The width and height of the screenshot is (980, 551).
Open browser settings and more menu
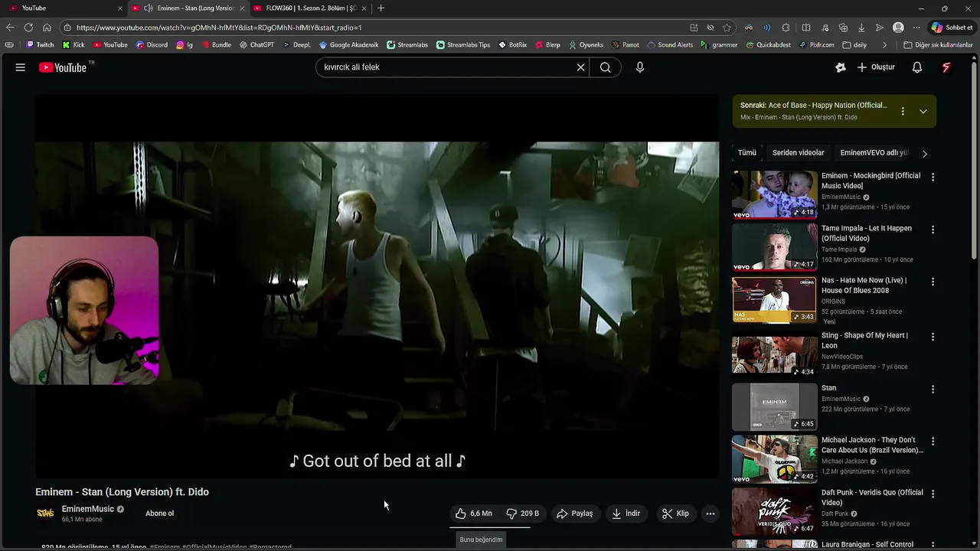pyautogui.click(x=916, y=28)
